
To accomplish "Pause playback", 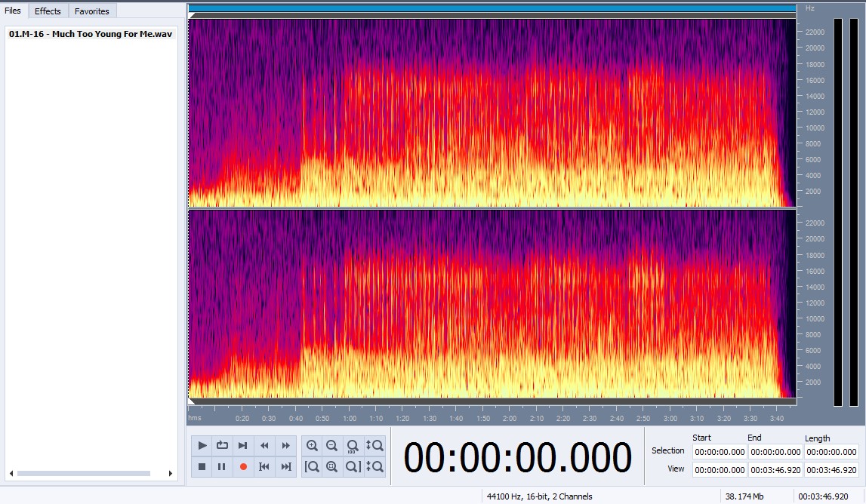I will click(x=223, y=467).
